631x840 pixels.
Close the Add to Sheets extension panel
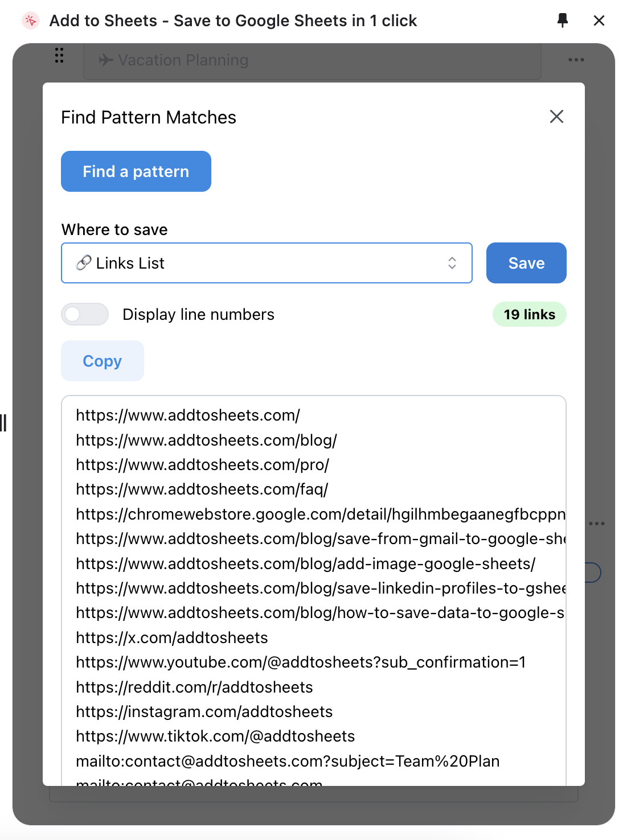(599, 21)
